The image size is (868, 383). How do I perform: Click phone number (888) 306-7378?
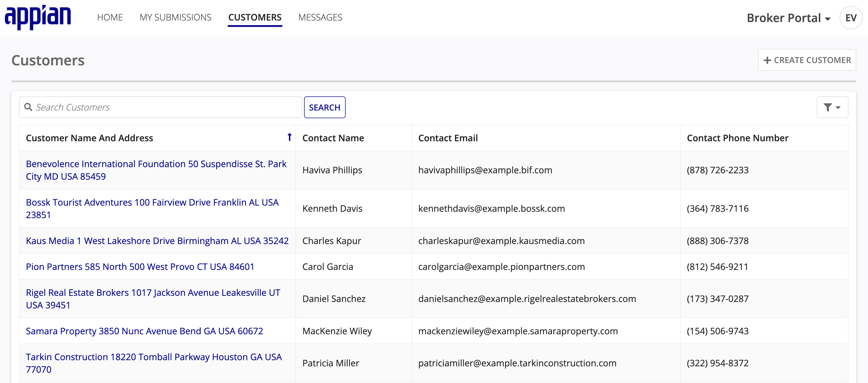point(717,241)
